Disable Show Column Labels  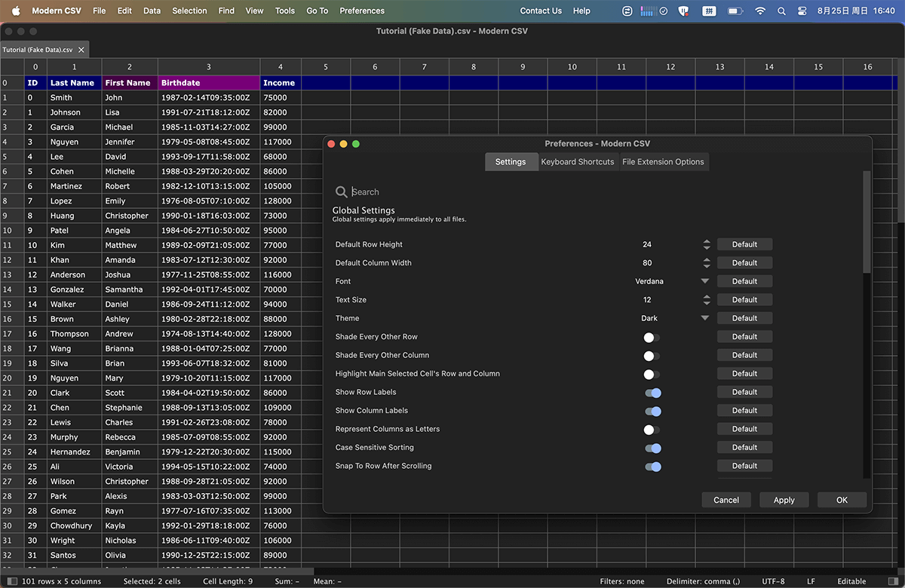coord(653,411)
